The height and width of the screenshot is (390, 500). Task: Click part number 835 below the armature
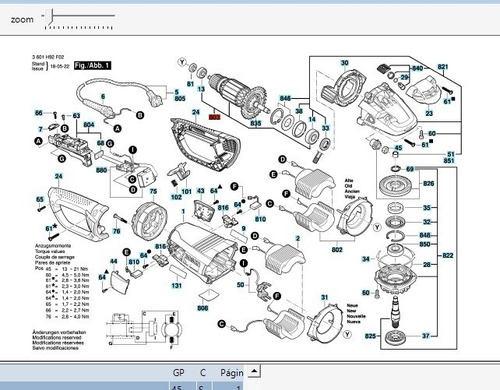click(256, 123)
